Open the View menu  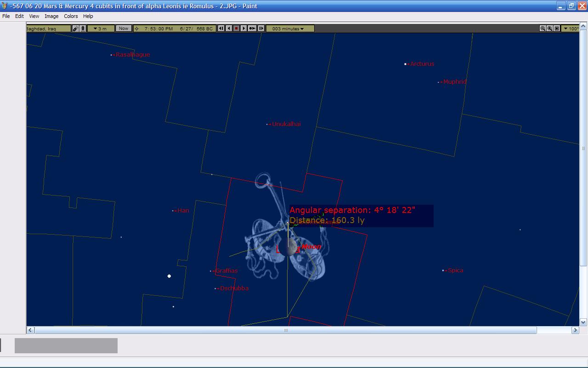[34, 16]
